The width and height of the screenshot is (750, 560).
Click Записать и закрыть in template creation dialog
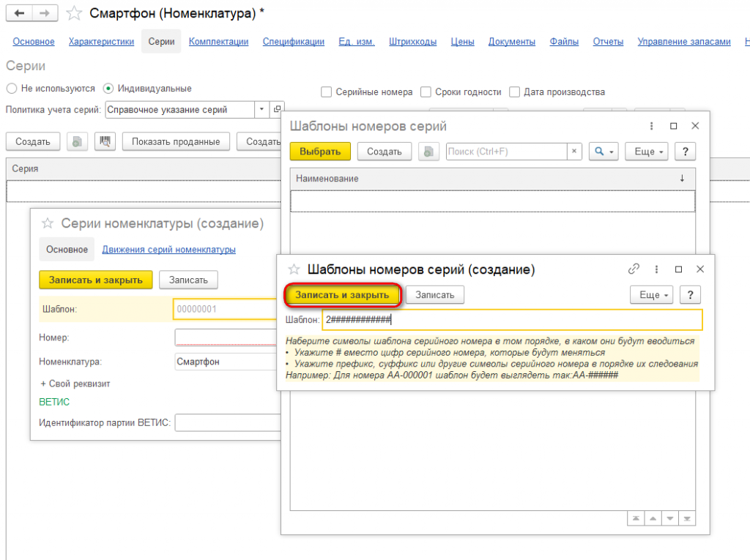click(342, 295)
